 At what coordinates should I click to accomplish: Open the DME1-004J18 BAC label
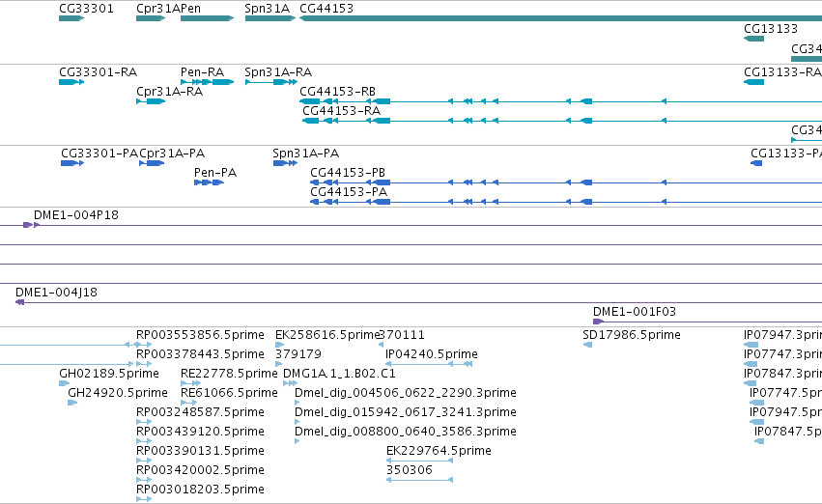pyautogui.click(x=56, y=293)
